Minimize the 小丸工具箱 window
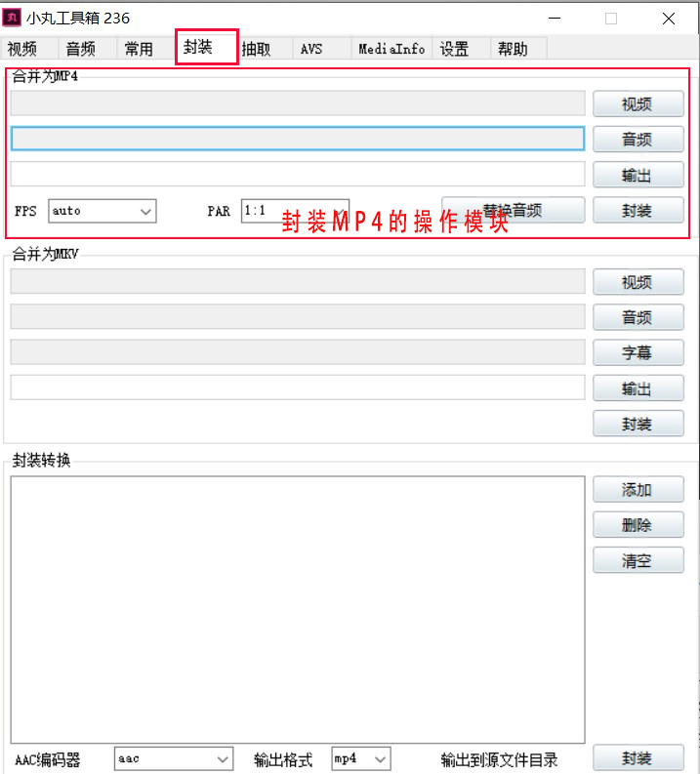This screenshot has width=700, height=774. tap(555, 19)
